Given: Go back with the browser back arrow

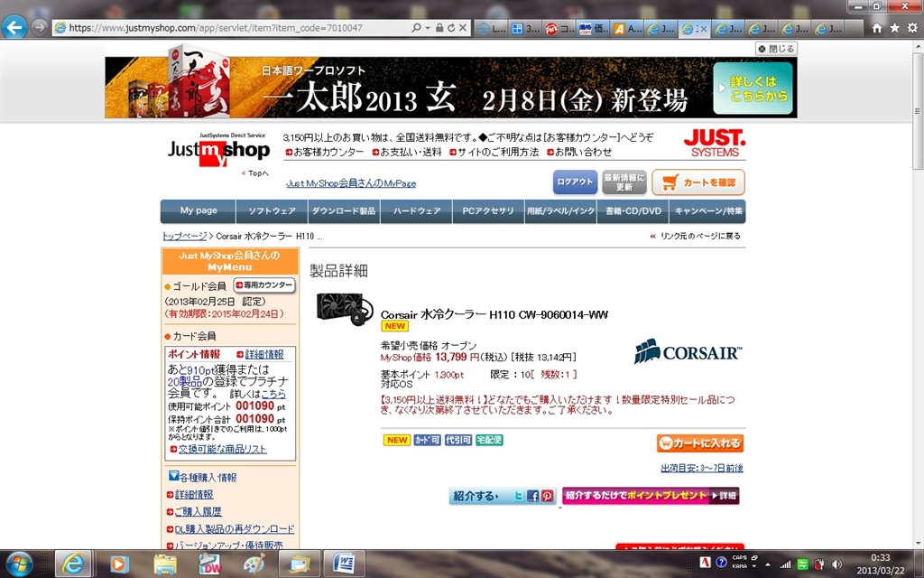Looking at the screenshot, I should tap(14, 27).
